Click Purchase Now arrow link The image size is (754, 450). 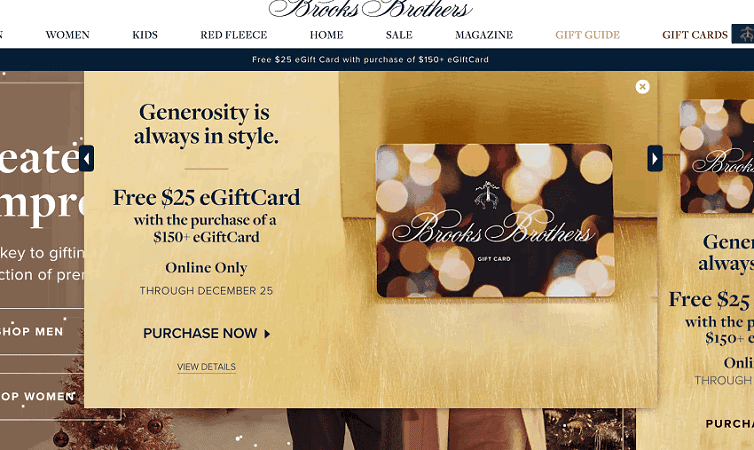pos(207,333)
